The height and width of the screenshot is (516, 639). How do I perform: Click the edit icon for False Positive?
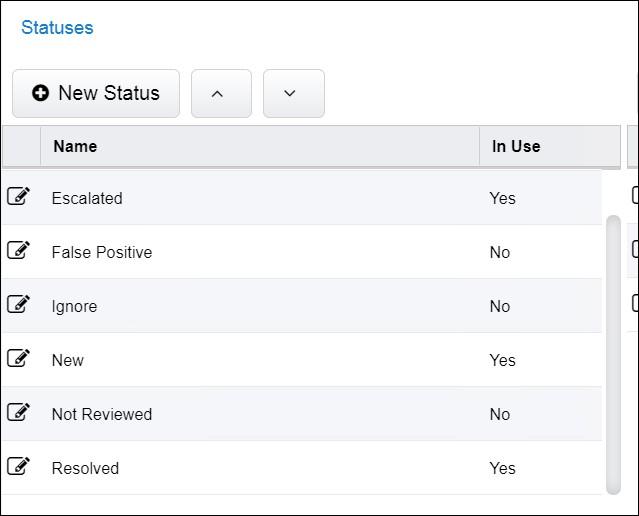coord(18,251)
